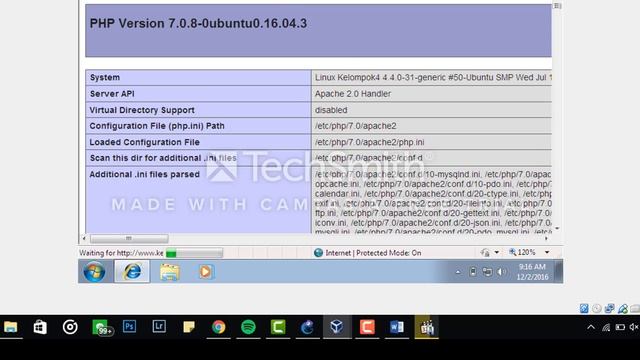The image size is (640, 360).
Task: Open the Windows 7 Start orb
Action: 94,271
